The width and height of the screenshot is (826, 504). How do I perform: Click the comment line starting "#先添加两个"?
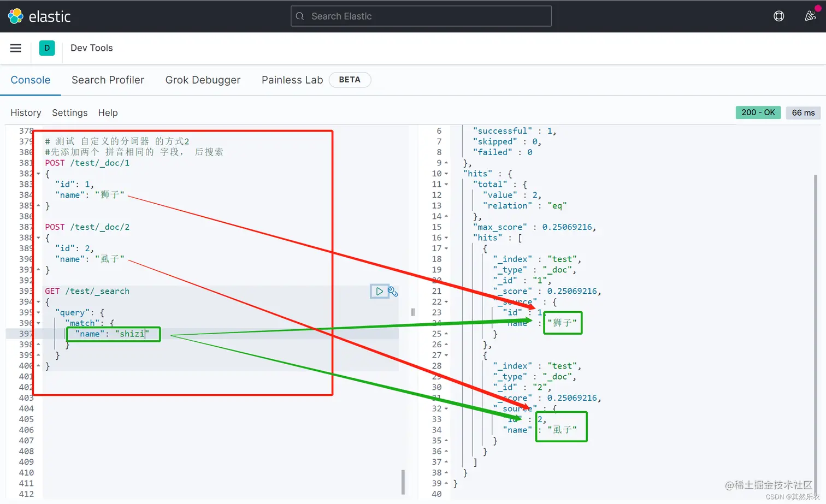coord(134,152)
